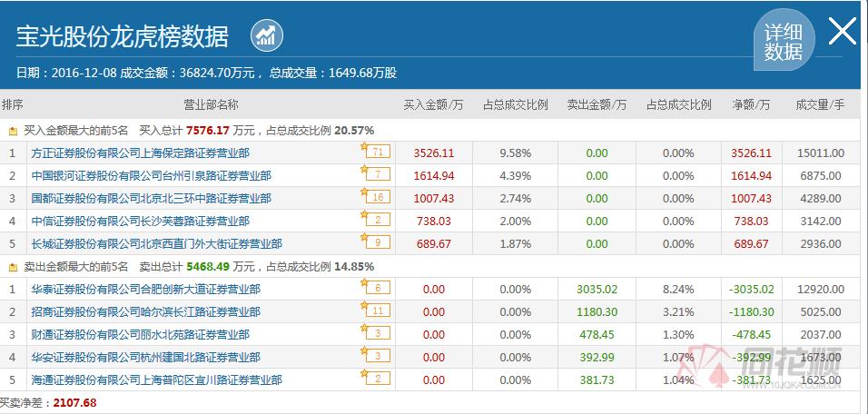Select volume 12920.00 cell
Image resolution: width=868 pixels, height=414 pixels.
821,290
